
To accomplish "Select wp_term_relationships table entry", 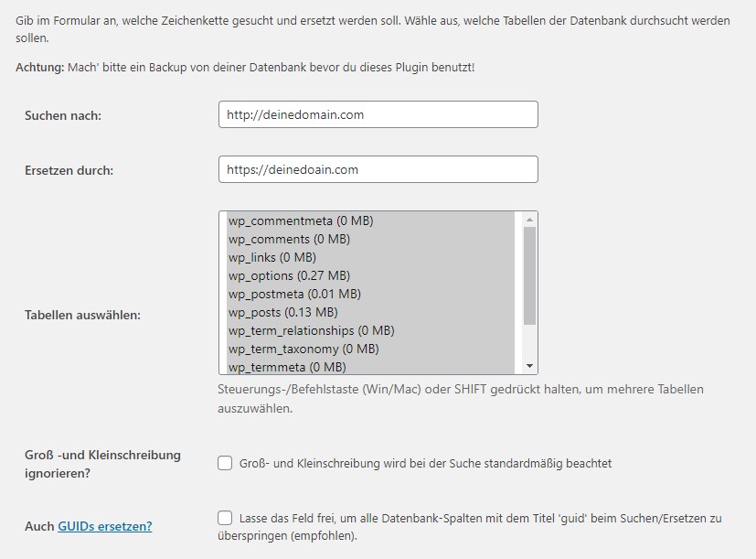I will (x=371, y=330).
